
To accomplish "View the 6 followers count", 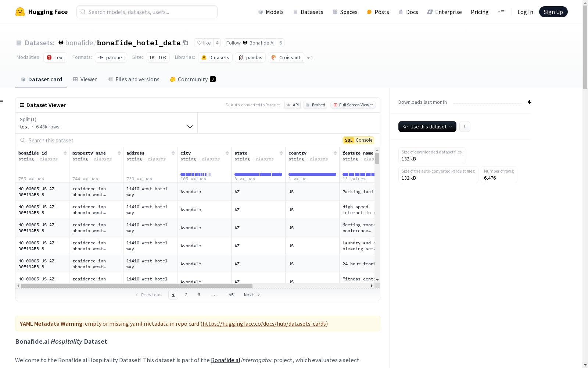I will click(281, 43).
